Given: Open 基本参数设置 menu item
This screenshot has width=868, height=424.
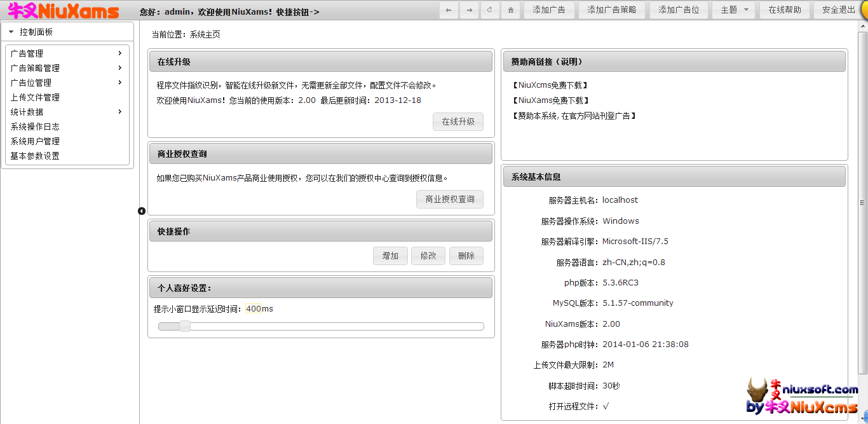Looking at the screenshot, I should [35, 156].
